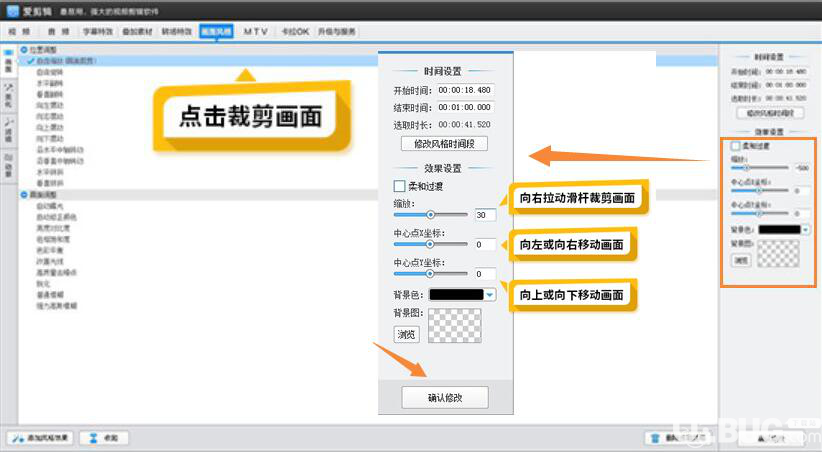Switch to the 叠加素材 tab
This screenshot has width=822, height=452.
137,31
